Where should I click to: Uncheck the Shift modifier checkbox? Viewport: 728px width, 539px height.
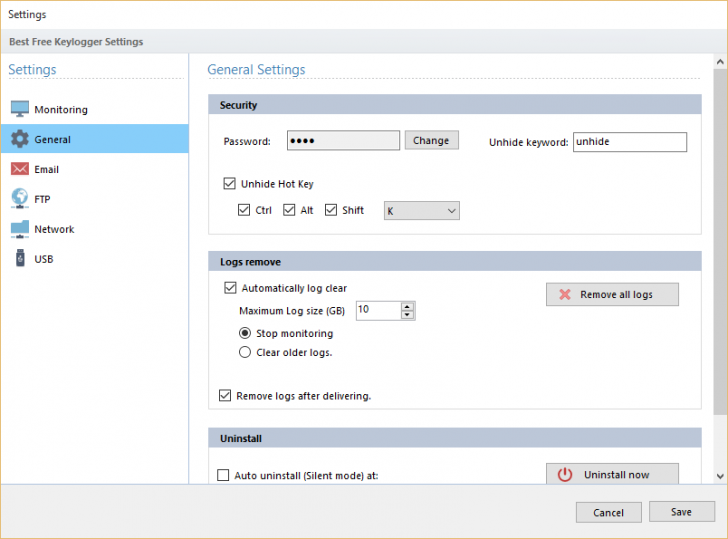331,210
